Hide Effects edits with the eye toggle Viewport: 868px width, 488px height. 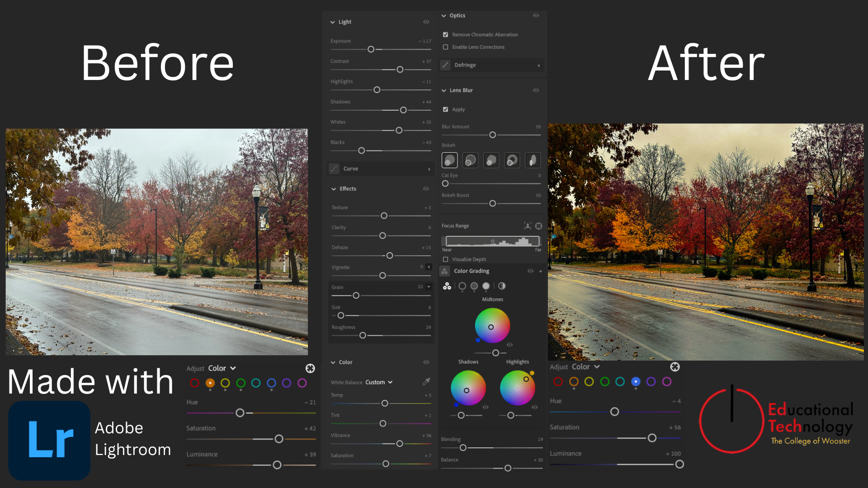coord(425,188)
